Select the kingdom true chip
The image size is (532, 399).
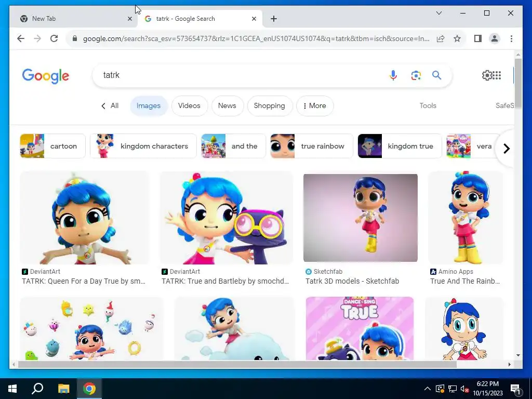coord(400,146)
